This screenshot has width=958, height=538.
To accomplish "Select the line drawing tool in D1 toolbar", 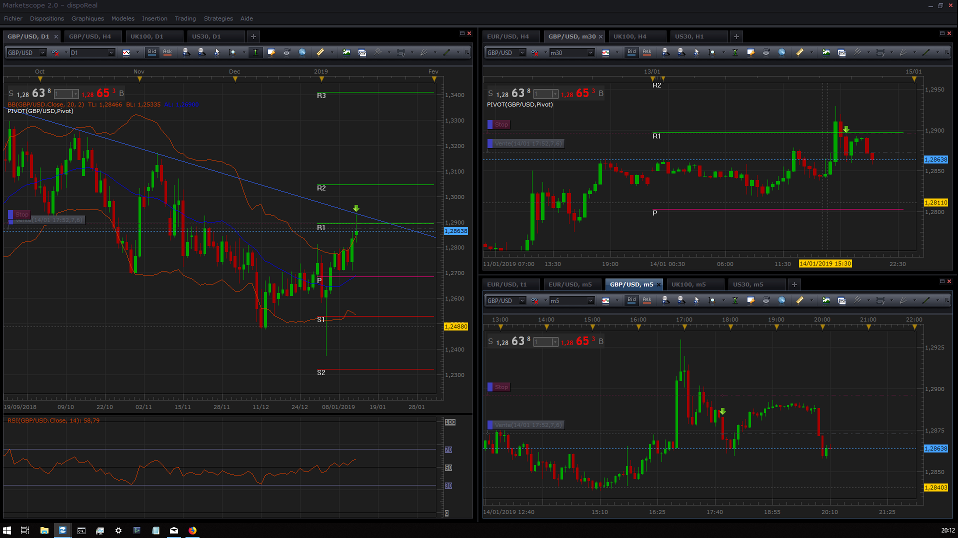I will (447, 53).
